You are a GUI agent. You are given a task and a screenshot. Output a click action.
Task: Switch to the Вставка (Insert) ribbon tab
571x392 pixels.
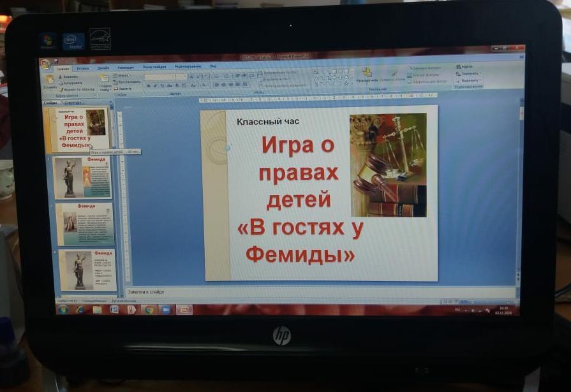tap(83, 68)
